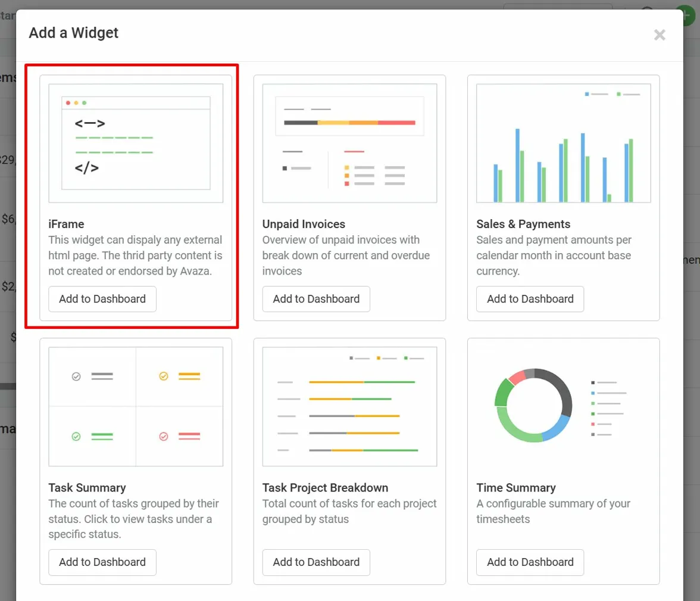Image resolution: width=700 pixels, height=601 pixels.
Task: Click the green plus button behind dialog
Action: 689,14
